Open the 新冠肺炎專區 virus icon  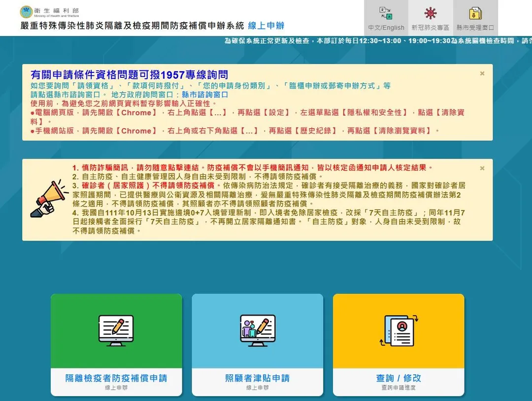pos(430,13)
